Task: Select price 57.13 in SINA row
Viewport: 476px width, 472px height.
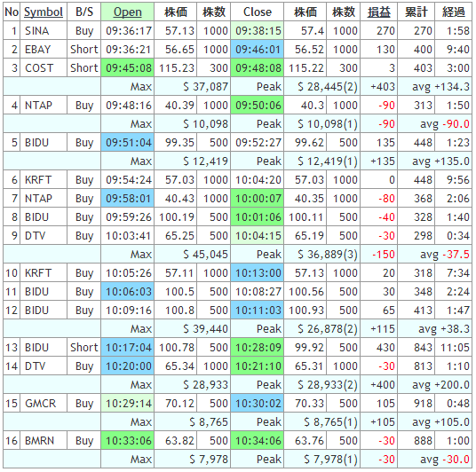Action: coord(176,31)
